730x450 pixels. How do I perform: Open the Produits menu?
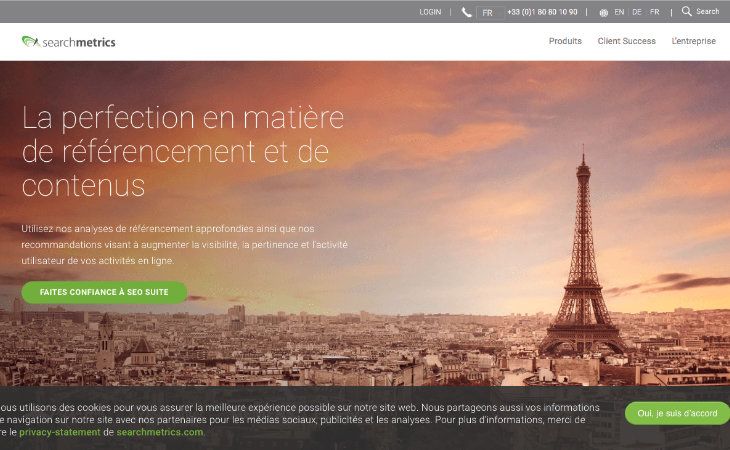pos(565,41)
